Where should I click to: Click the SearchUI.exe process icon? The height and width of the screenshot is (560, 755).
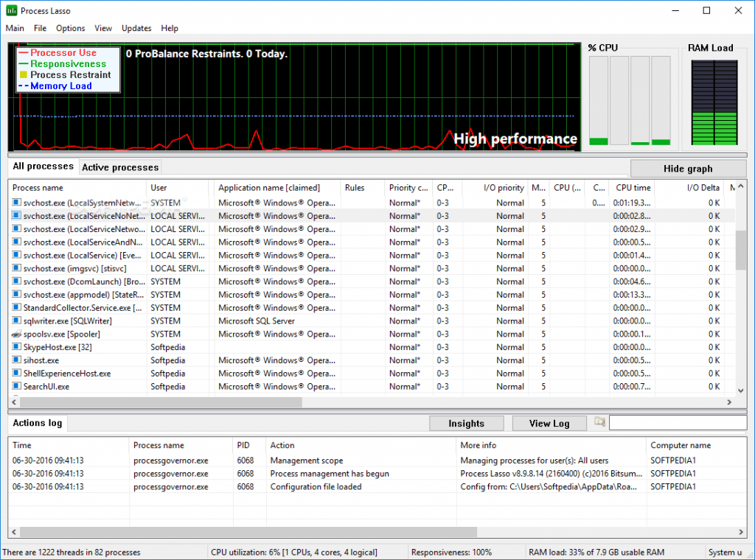(17, 387)
